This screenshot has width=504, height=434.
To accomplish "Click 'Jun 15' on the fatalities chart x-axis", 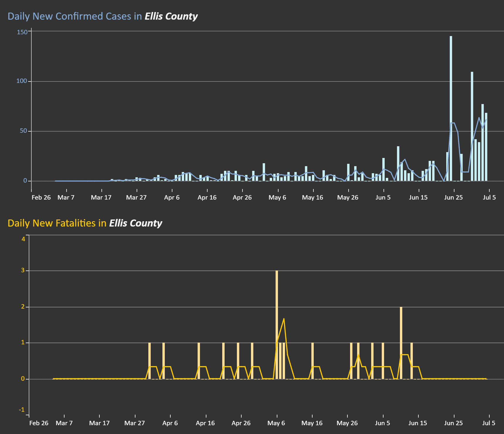I will coord(418,423).
